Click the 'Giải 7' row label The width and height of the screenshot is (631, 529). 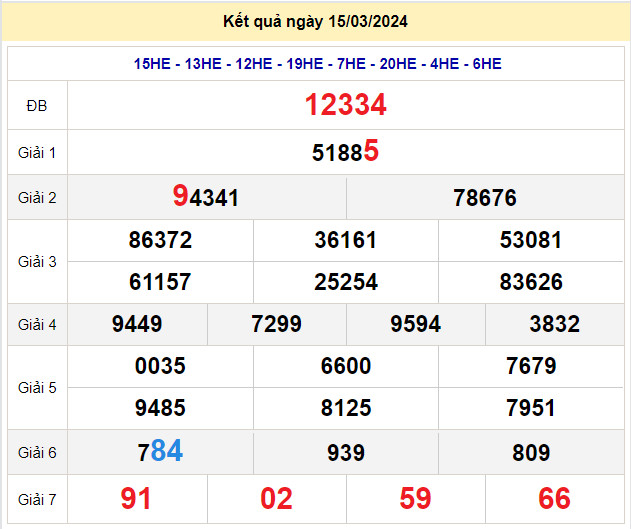tap(37, 500)
